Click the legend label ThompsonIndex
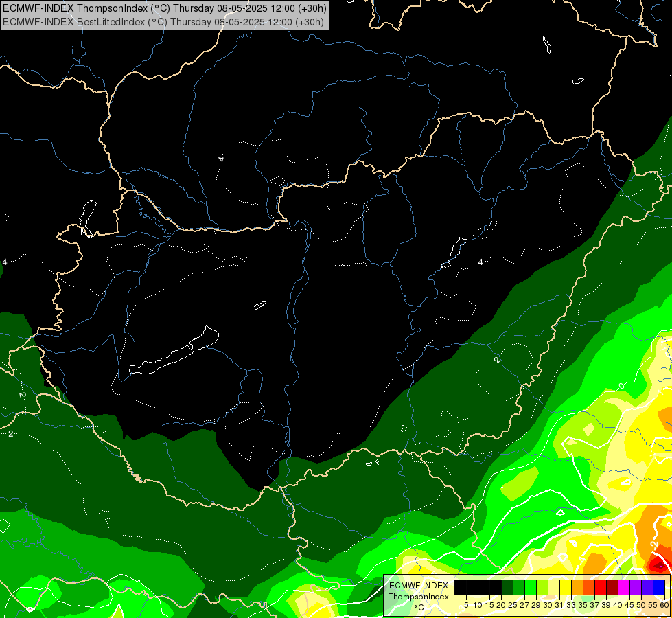672x618 pixels. pyautogui.click(x=418, y=597)
